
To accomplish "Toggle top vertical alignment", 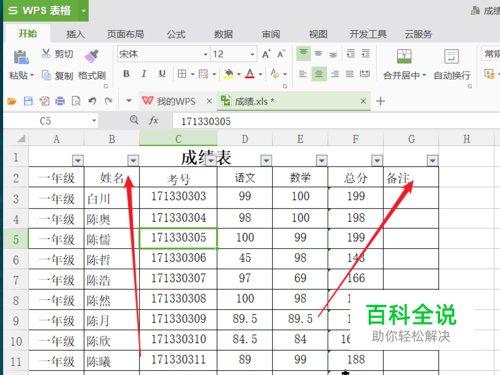I will [303, 54].
